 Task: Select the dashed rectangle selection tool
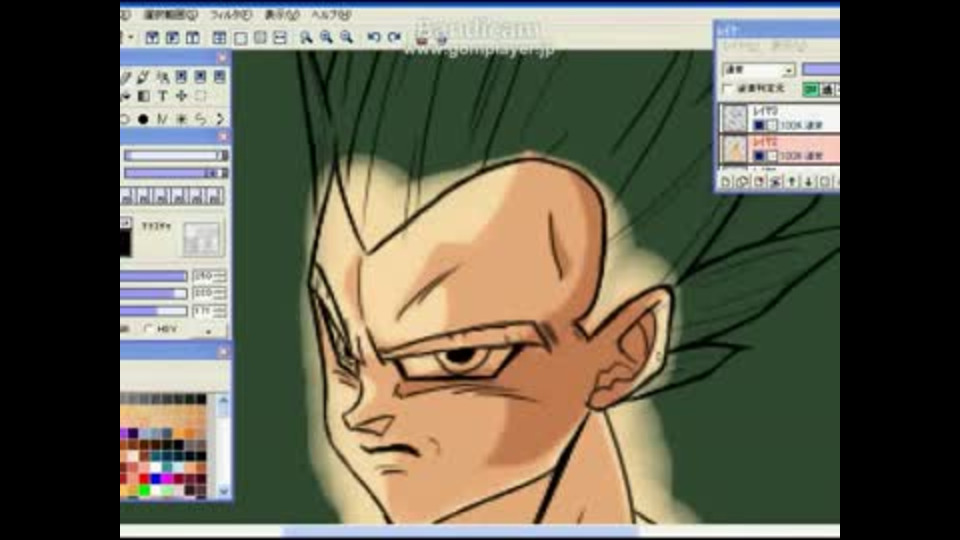click(200, 96)
